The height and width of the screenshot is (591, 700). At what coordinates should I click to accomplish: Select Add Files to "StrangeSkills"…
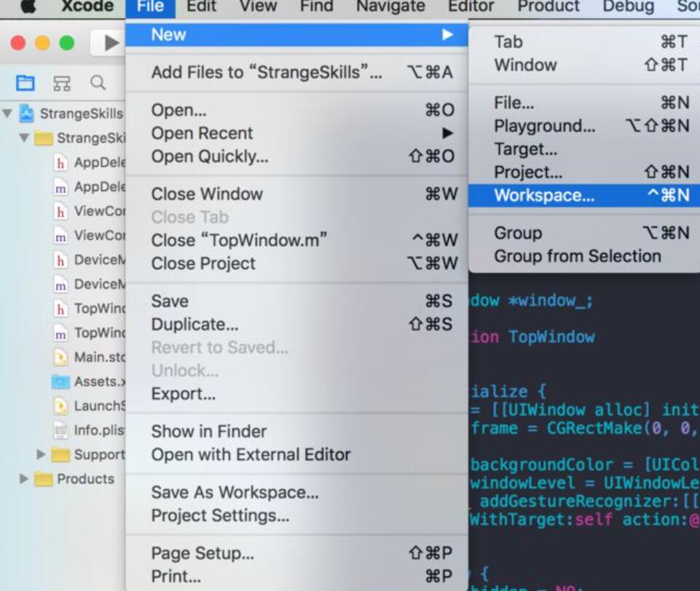297,72
